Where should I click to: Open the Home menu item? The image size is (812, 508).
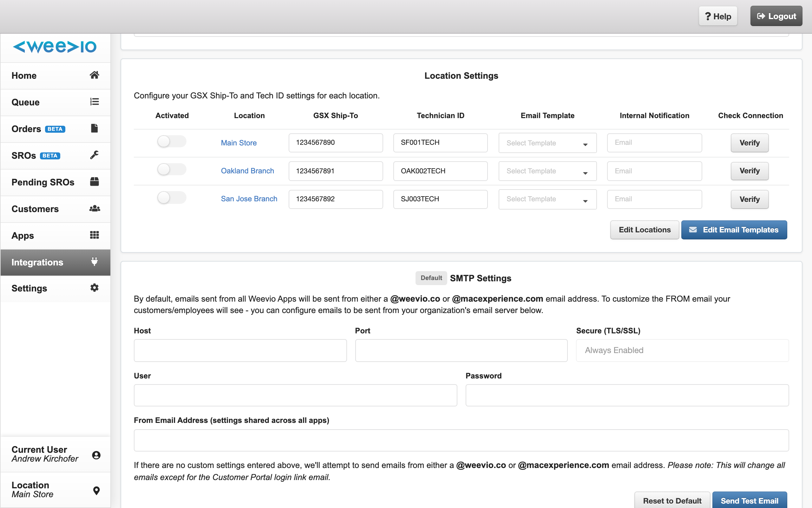[56, 76]
